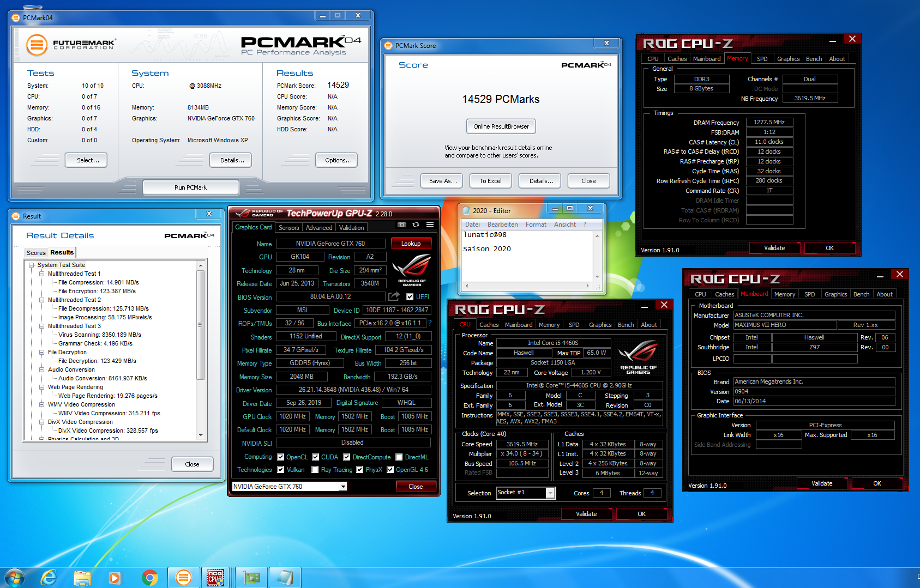This screenshot has height=588, width=920.
Task: Click the Lookup button in GPU-Z
Action: (x=411, y=244)
